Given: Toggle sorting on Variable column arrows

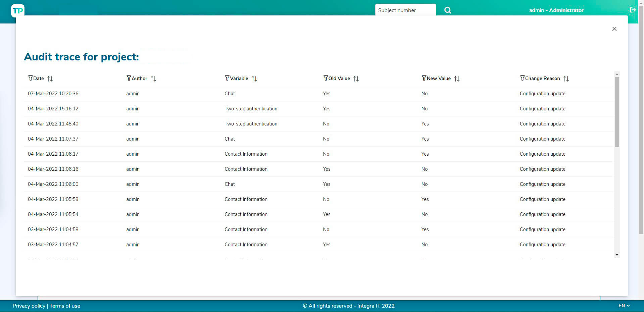Looking at the screenshot, I should pos(254,79).
